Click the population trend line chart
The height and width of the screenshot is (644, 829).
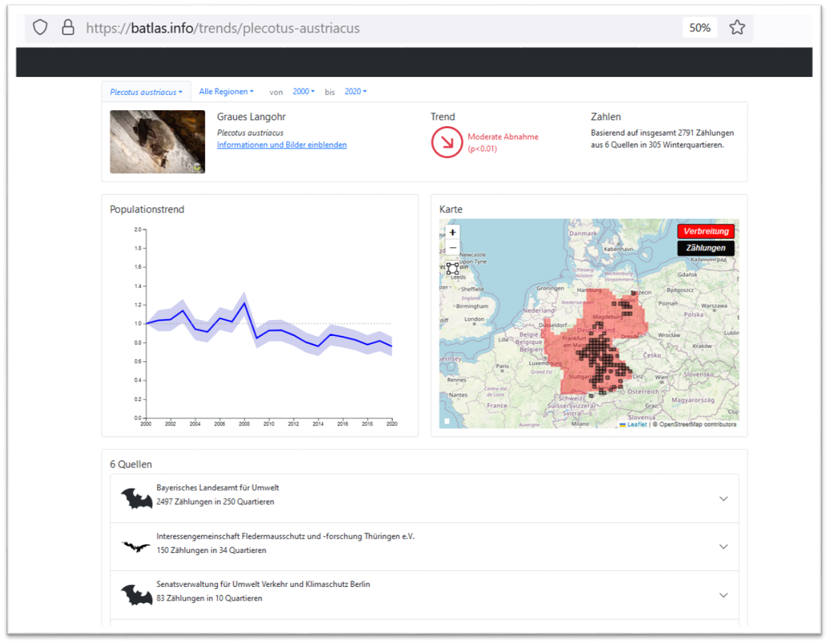(x=266, y=325)
